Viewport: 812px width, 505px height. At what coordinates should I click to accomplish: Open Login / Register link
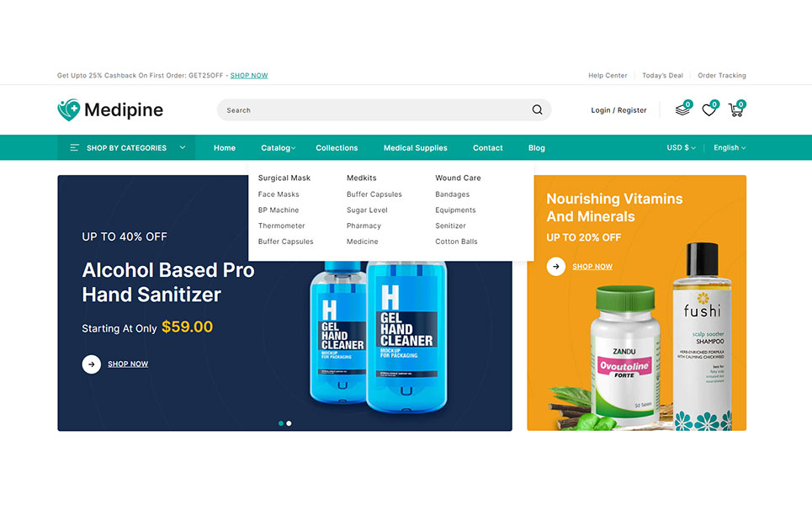coord(618,110)
